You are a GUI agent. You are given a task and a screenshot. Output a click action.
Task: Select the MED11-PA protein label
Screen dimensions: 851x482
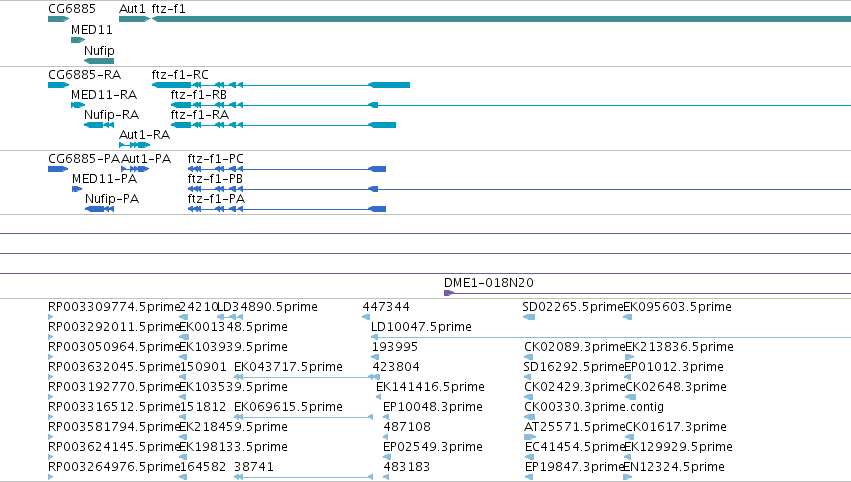[x=104, y=179]
